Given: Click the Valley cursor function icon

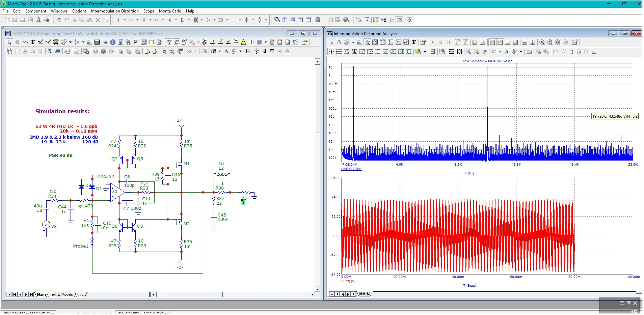Looking at the screenshot, I should click(x=354, y=52).
